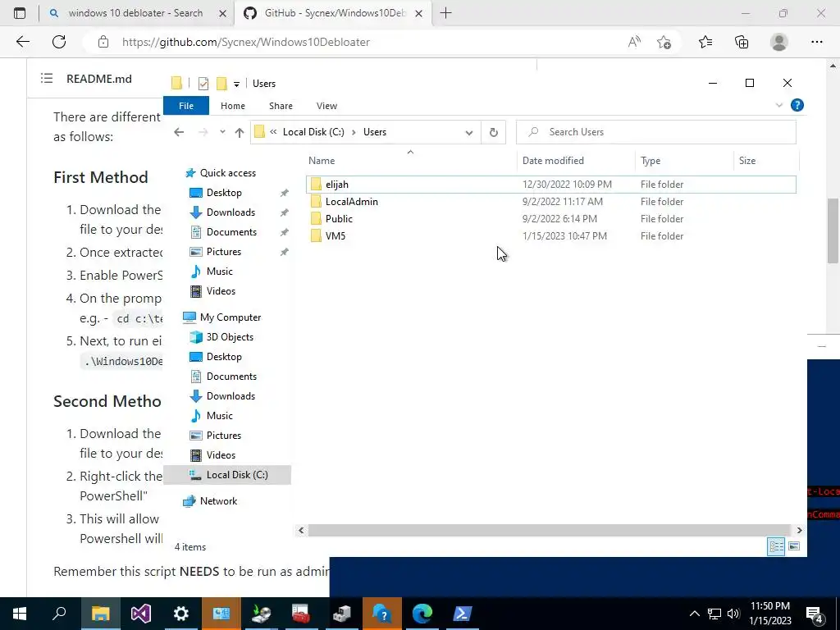The width and height of the screenshot is (840, 630).
Task: Open browser Read aloud
Action: [634, 43]
